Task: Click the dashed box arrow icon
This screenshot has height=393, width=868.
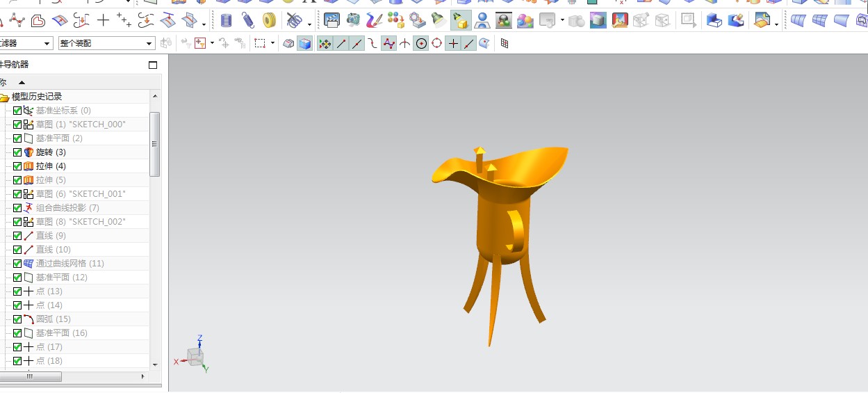Action: pos(688,21)
